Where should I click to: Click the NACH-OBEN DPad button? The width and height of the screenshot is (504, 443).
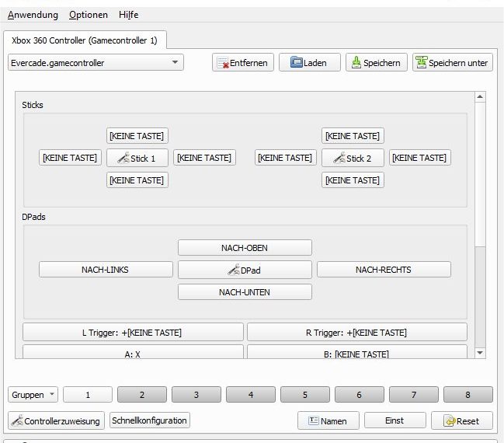click(245, 248)
